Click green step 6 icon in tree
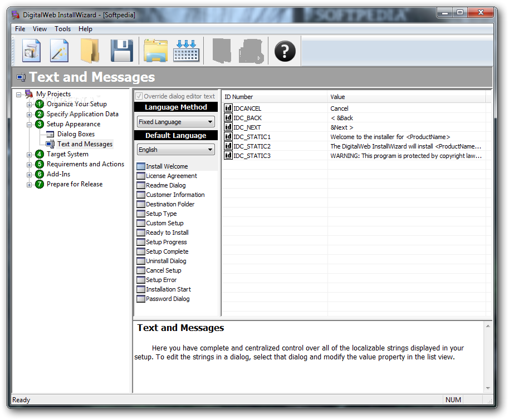Screen dimensions: 509x420 (40, 174)
